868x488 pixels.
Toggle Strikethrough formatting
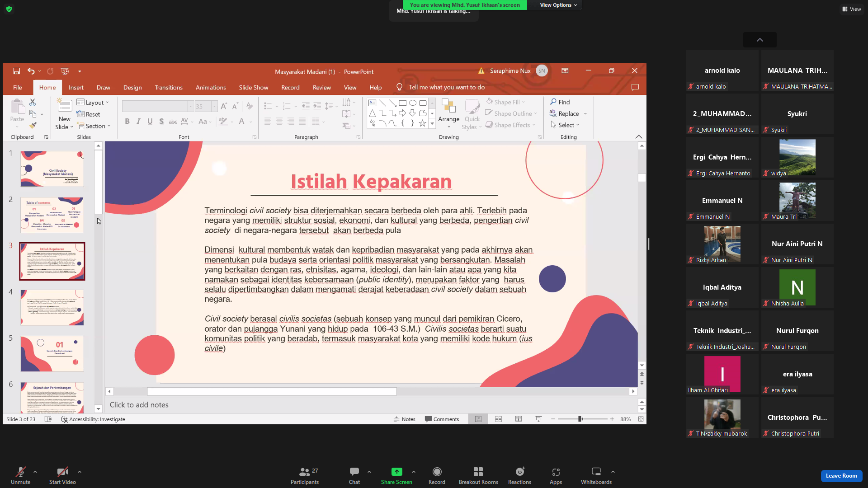173,121
